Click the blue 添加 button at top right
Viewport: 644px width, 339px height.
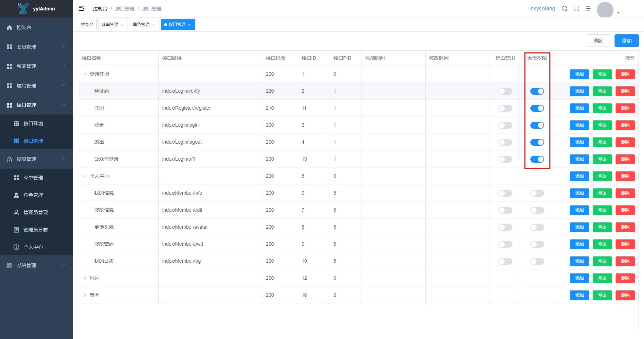(x=626, y=41)
